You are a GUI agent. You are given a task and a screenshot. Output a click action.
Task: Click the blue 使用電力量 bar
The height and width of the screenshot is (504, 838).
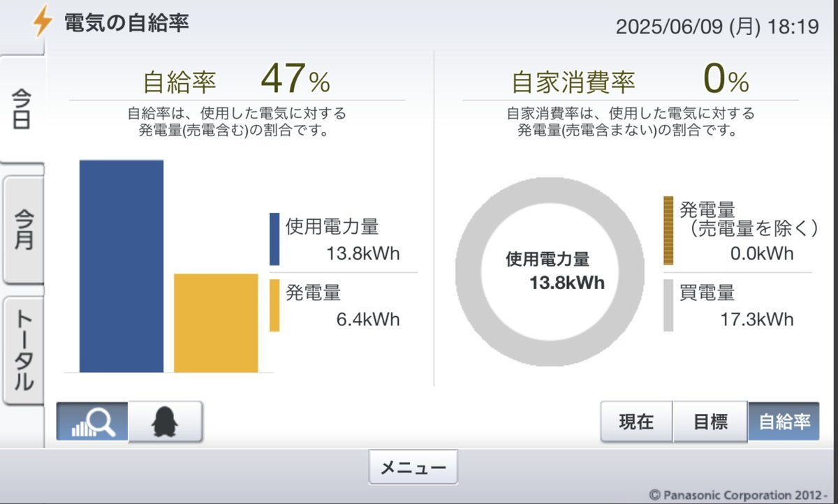point(122,266)
